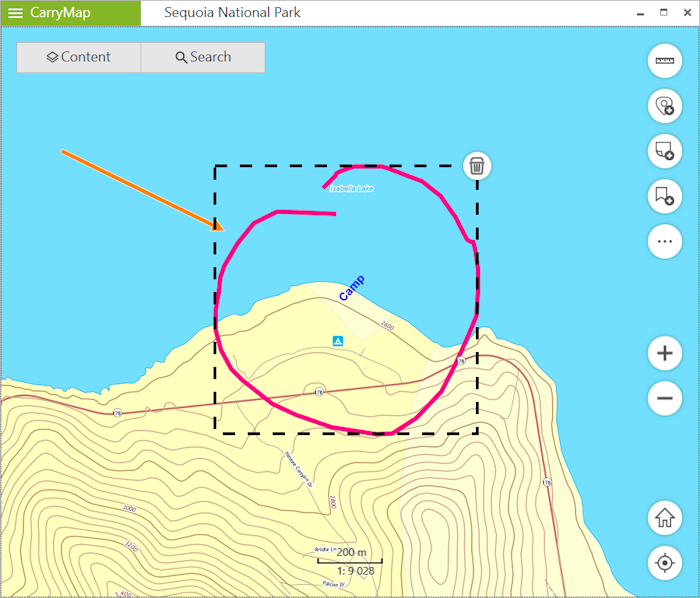Viewport: 700px width, 598px height.
Task: Open the Search panel
Action: pyautogui.click(x=203, y=57)
